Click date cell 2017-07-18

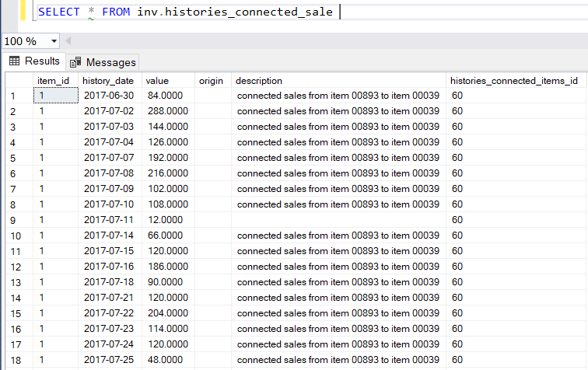point(110,282)
